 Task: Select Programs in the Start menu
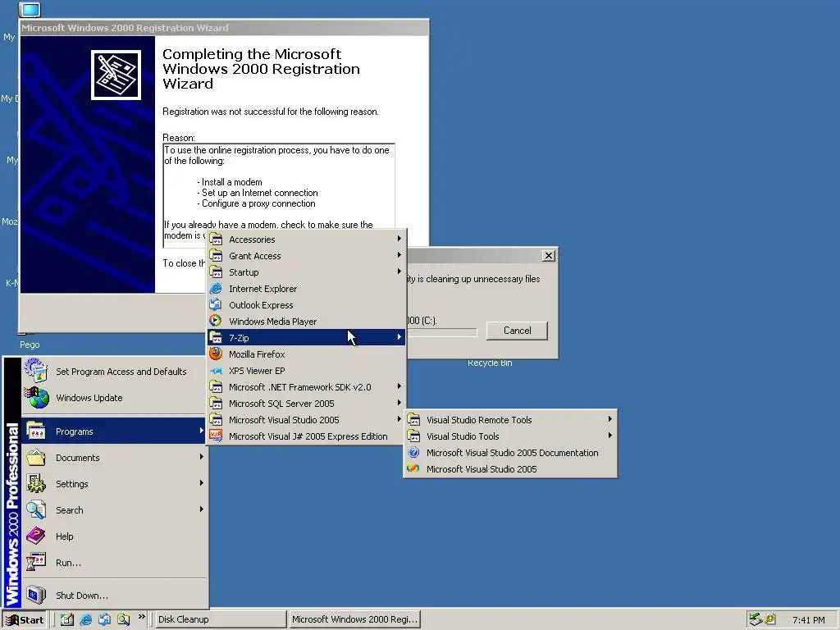click(x=114, y=431)
